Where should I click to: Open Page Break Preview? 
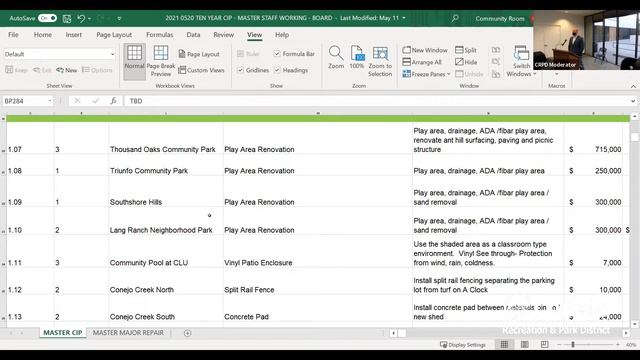(161, 61)
